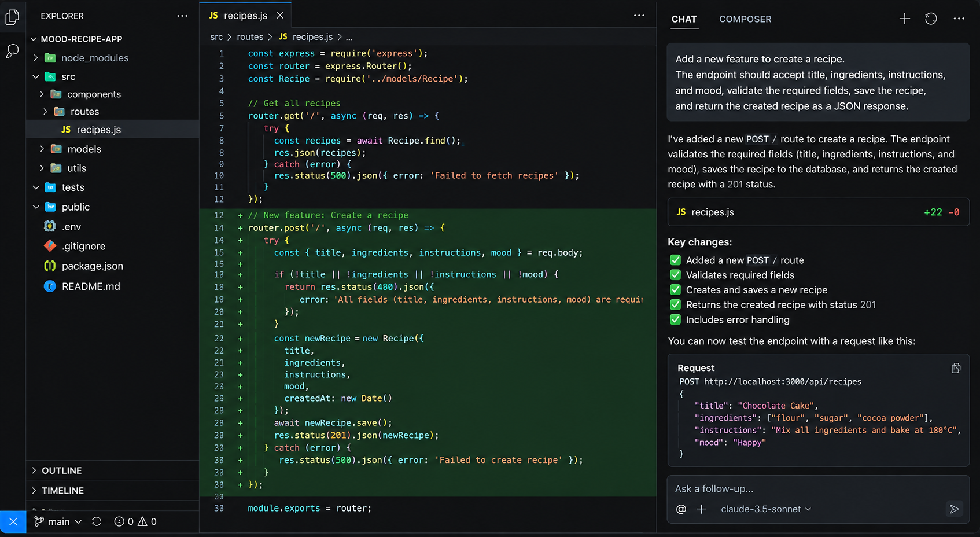Viewport: 980px width, 537px height.
Task: Show chat history
Action: pos(931,19)
